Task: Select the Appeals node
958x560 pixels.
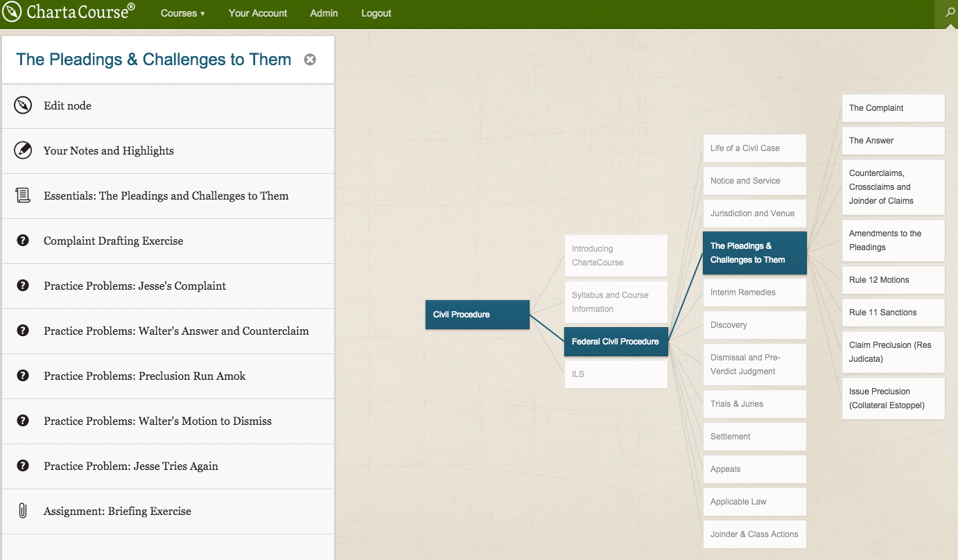Action: [755, 469]
